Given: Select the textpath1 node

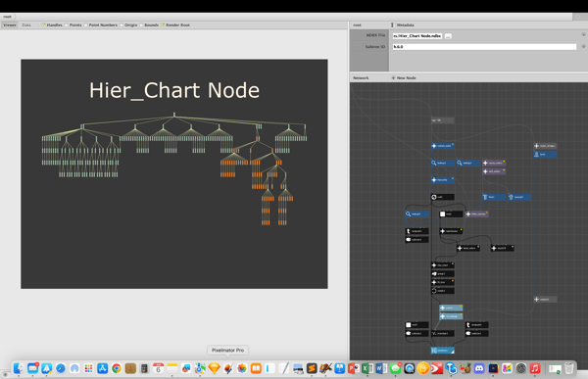Looking at the screenshot, I should coord(417,231).
